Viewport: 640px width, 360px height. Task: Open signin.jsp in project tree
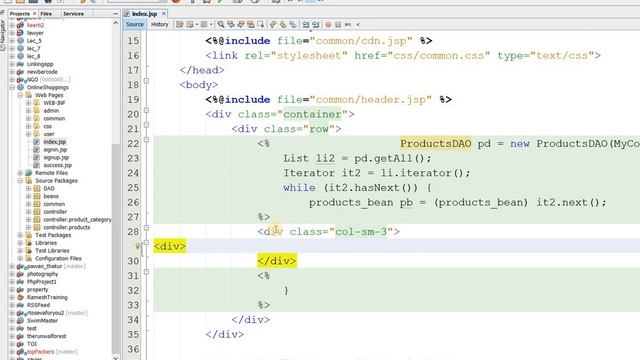(x=55, y=150)
